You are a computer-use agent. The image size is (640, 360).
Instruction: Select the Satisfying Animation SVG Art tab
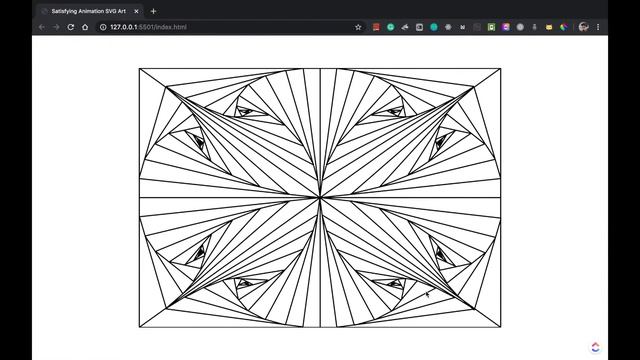(90, 11)
